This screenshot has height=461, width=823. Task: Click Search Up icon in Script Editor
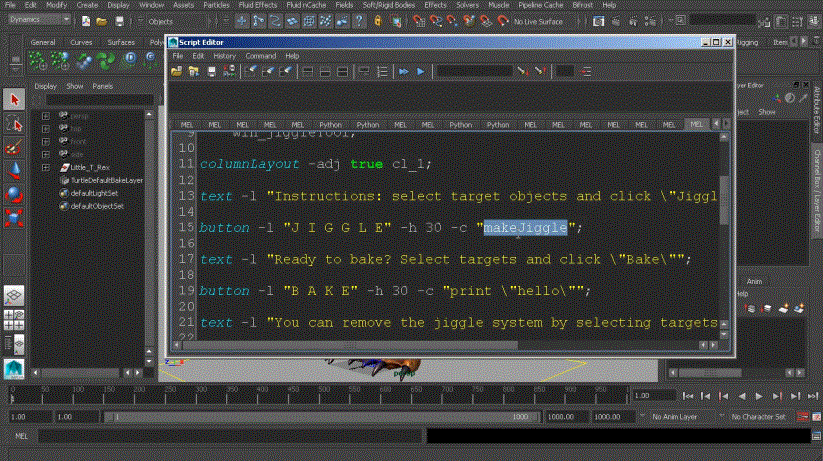pos(540,71)
